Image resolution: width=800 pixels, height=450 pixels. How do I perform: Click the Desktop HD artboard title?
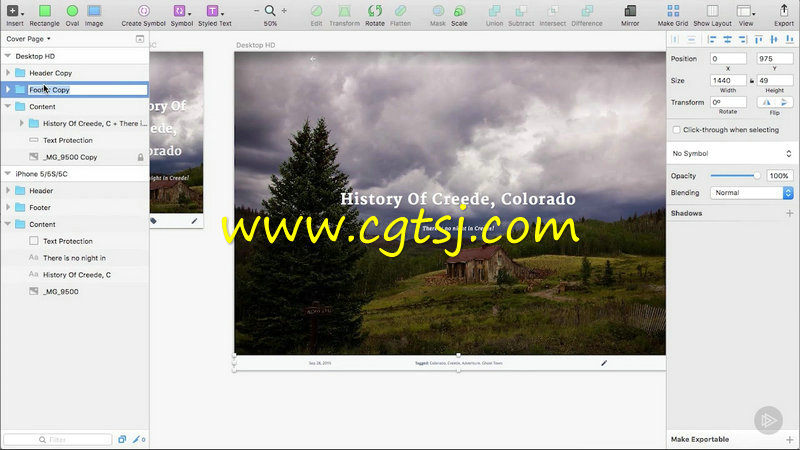pyautogui.click(x=255, y=45)
